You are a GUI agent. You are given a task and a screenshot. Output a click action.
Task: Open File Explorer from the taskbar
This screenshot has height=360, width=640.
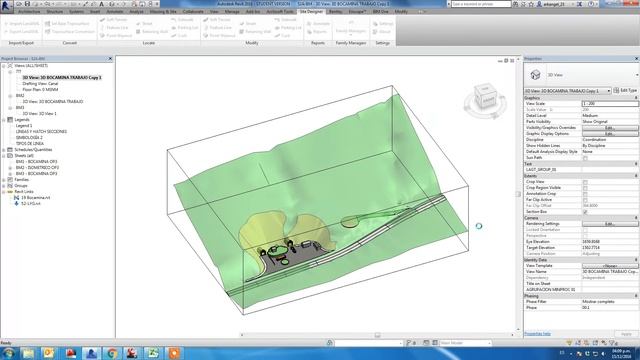click(x=29, y=353)
